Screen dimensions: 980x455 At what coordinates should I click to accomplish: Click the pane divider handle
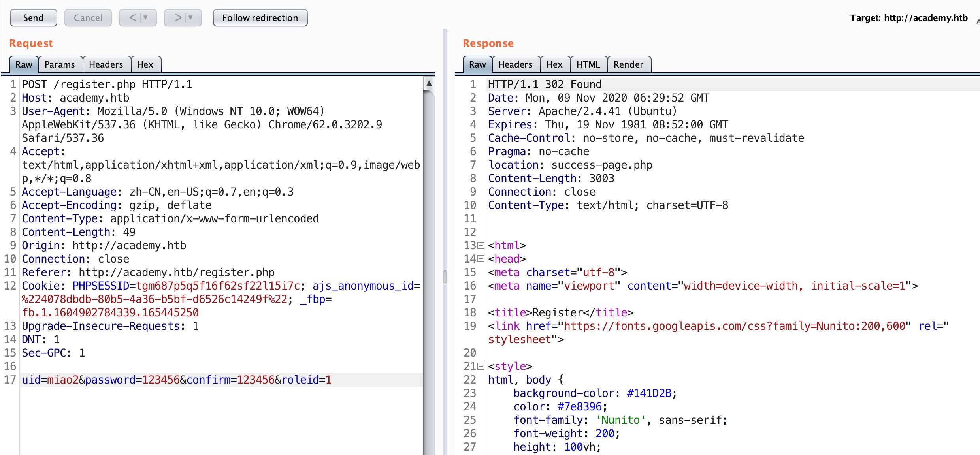(445, 276)
